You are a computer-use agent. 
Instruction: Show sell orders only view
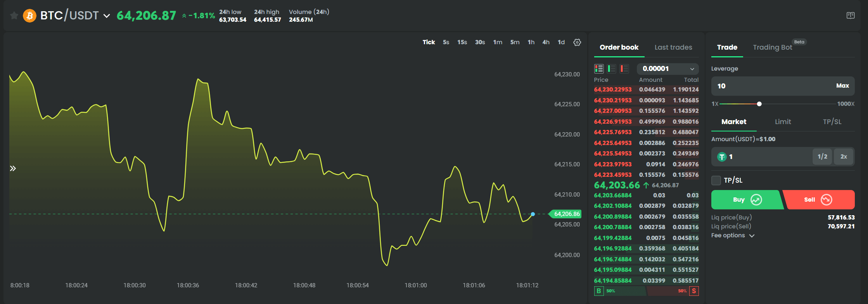pos(624,69)
